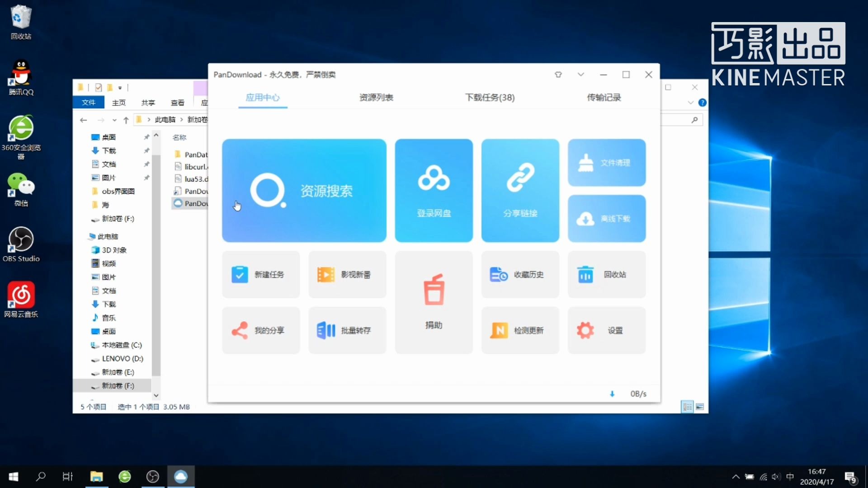Click the 捐助 donate cup tile
This screenshot has height=488, width=868.
434,302
